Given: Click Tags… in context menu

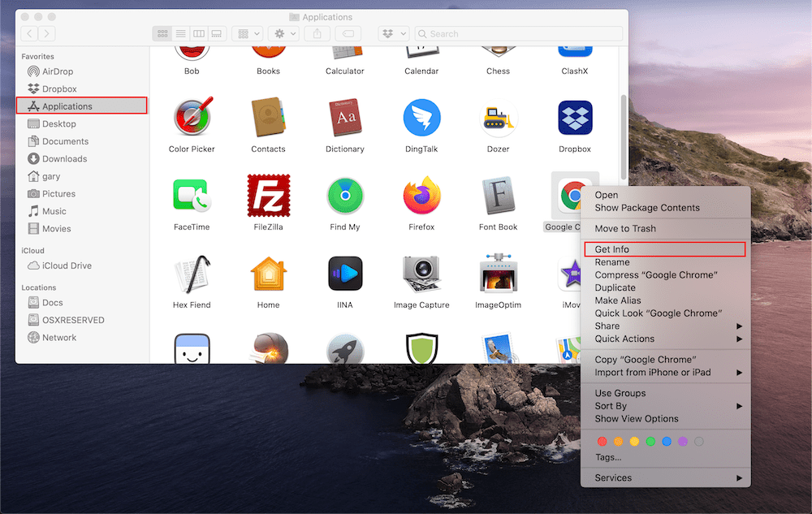Looking at the screenshot, I should click(x=666, y=458).
